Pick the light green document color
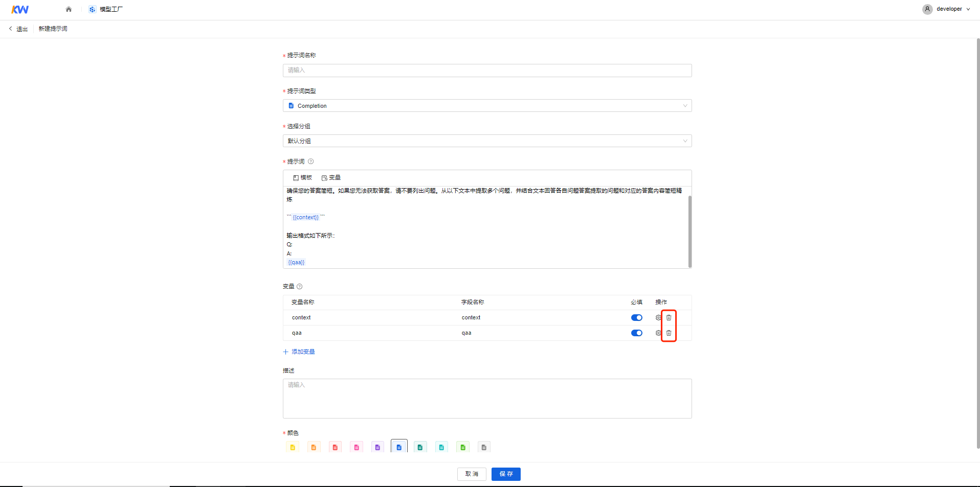This screenshot has height=487, width=980. (463, 447)
